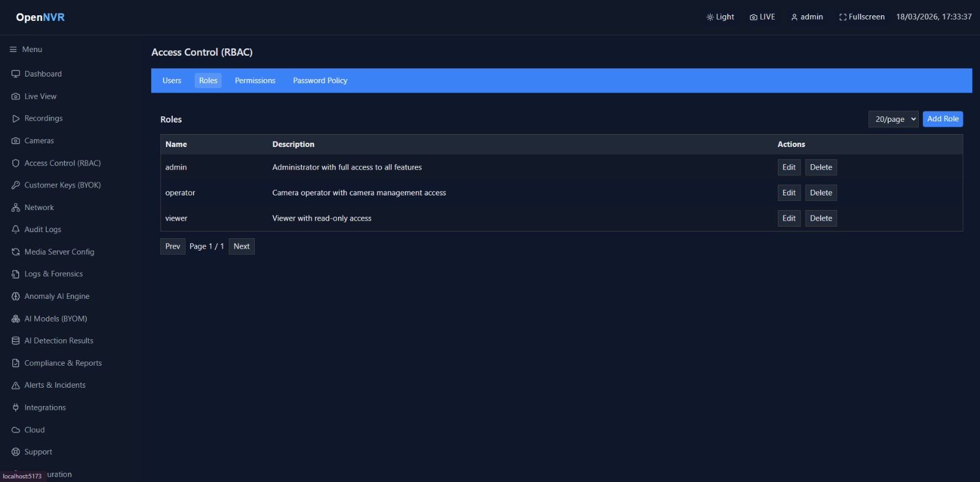This screenshot has height=482, width=980.
Task: Click the 'admin' name cell
Action: point(176,167)
